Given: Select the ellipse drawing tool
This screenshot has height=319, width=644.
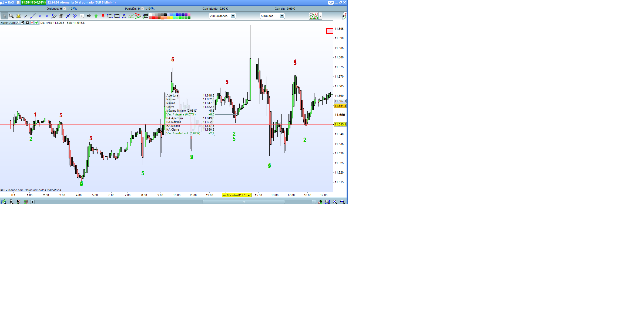Looking at the screenshot, I should point(110,16).
